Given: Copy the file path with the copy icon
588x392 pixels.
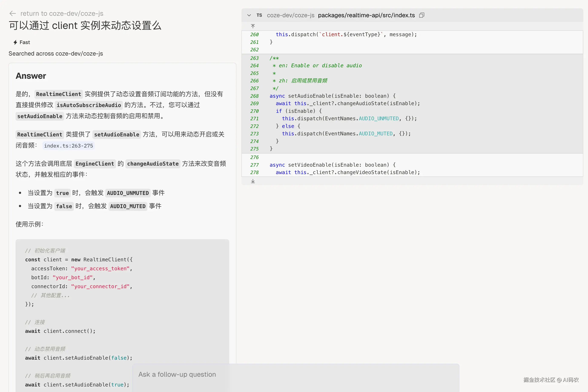Looking at the screenshot, I should (422, 15).
